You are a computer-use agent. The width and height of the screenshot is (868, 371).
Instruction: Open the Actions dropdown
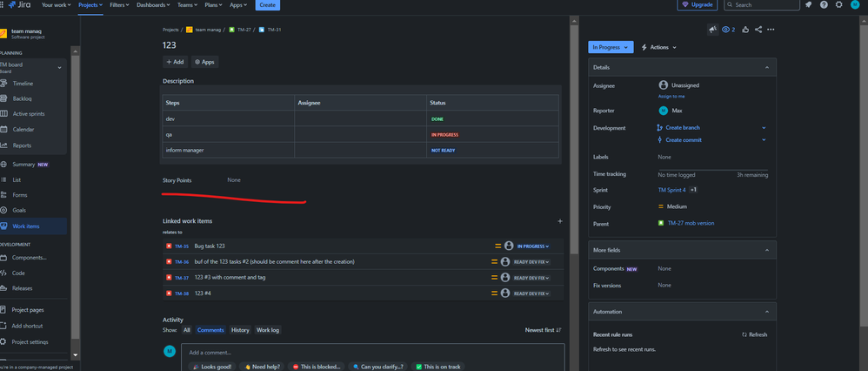(658, 48)
